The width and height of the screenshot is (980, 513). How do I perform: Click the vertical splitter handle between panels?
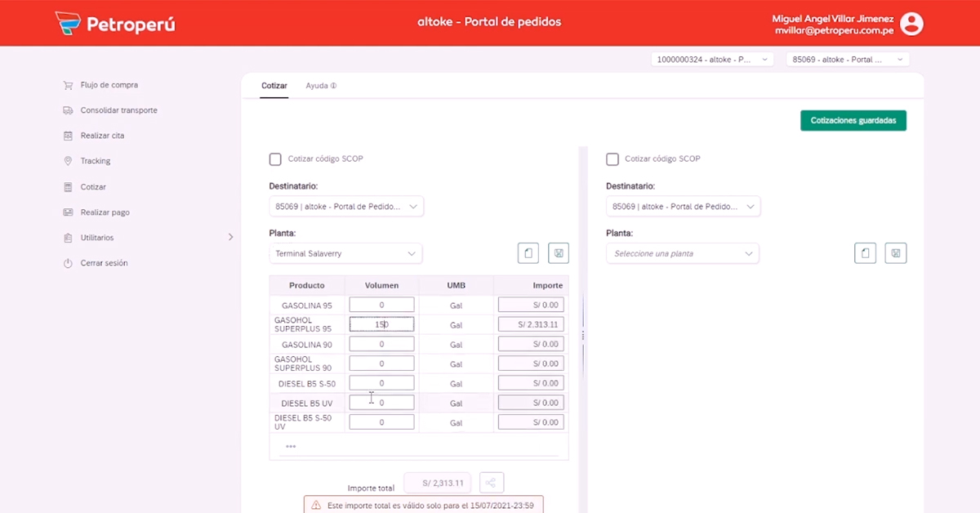pyautogui.click(x=583, y=335)
